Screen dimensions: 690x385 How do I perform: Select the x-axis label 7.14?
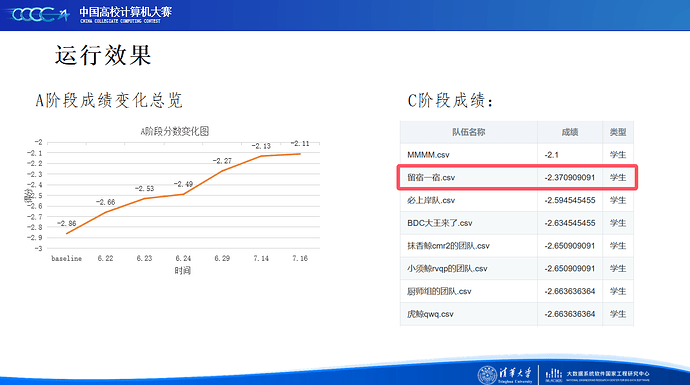click(261, 258)
